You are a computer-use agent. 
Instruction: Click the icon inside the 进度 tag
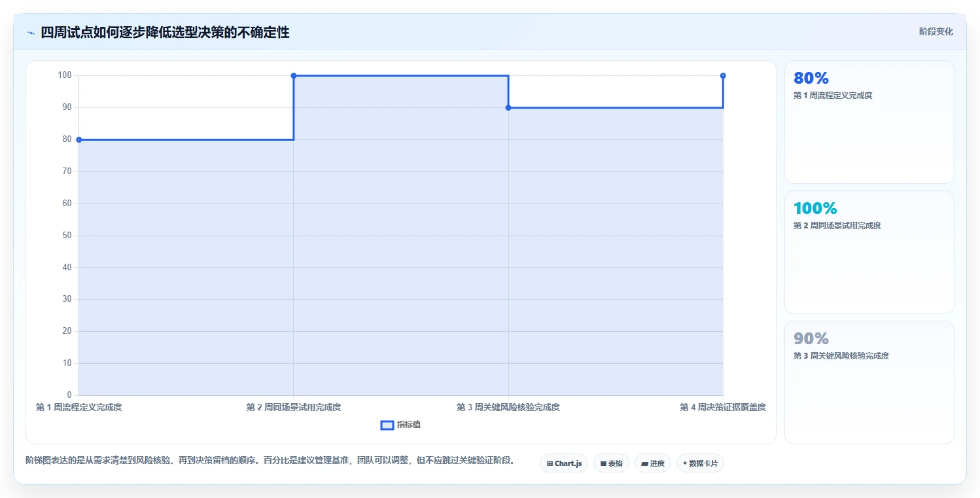point(644,463)
